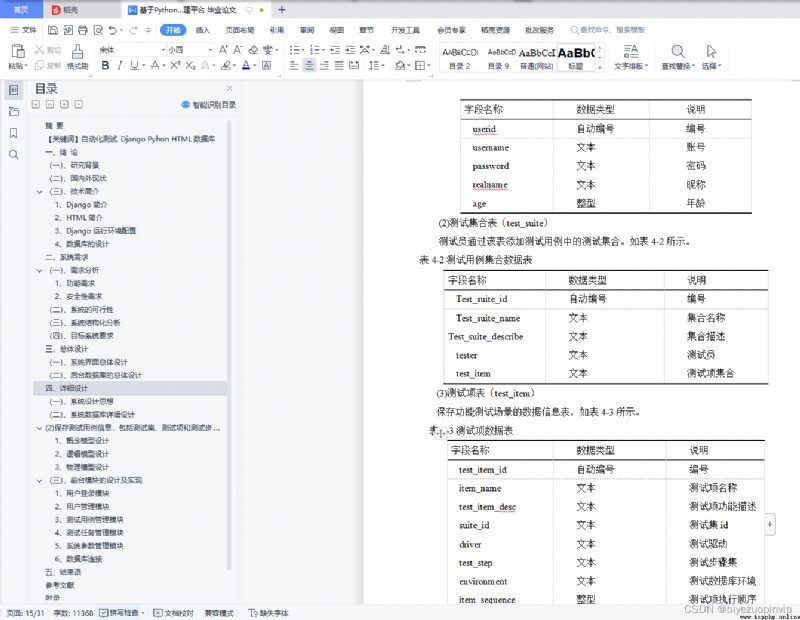
Task: Apply the 标题 heading style
Action: click(x=576, y=58)
